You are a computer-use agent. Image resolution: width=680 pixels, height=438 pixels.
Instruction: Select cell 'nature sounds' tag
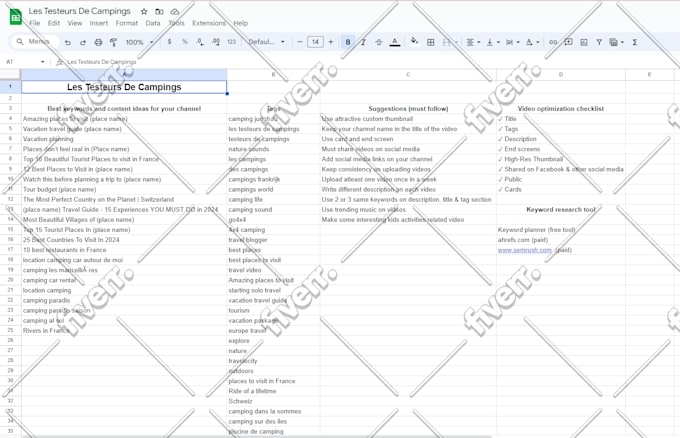tap(273, 149)
